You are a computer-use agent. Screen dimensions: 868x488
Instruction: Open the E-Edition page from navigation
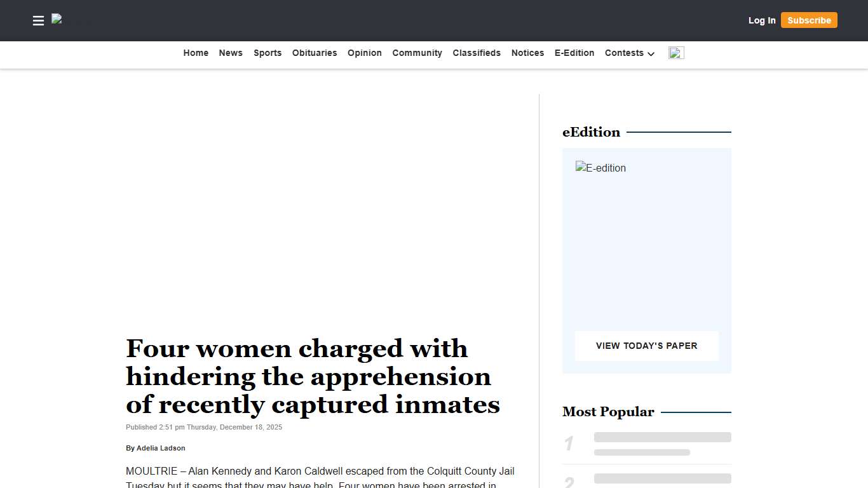click(x=574, y=53)
